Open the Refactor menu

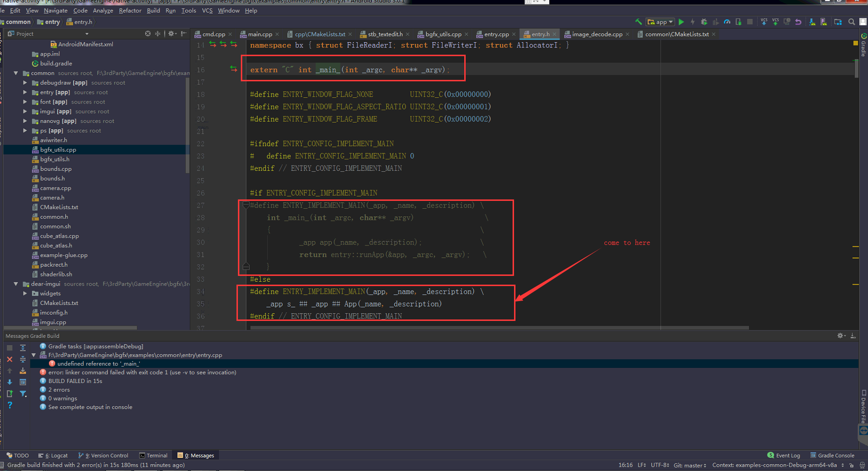click(130, 10)
